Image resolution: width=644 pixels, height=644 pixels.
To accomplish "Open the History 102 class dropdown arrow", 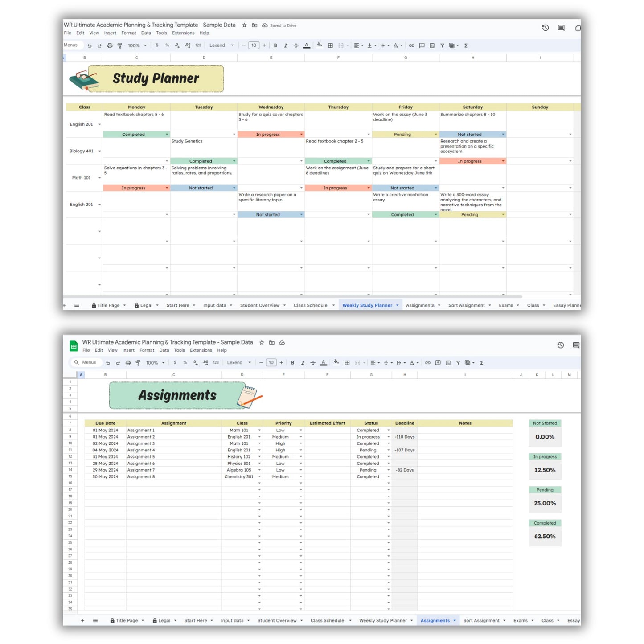I will pos(259,457).
